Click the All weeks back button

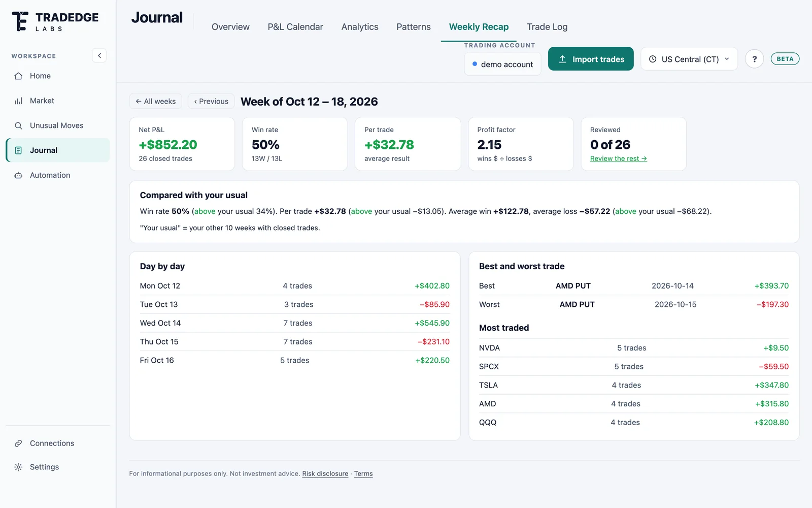coord(156,101)
